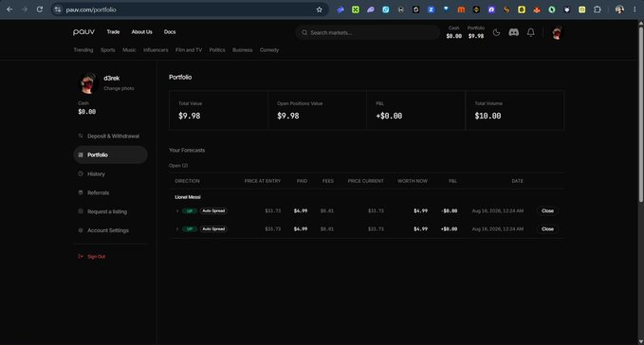Viewport: 644px width, 345px height.
Task: Open Account Settings
Action: click(110, 230)
